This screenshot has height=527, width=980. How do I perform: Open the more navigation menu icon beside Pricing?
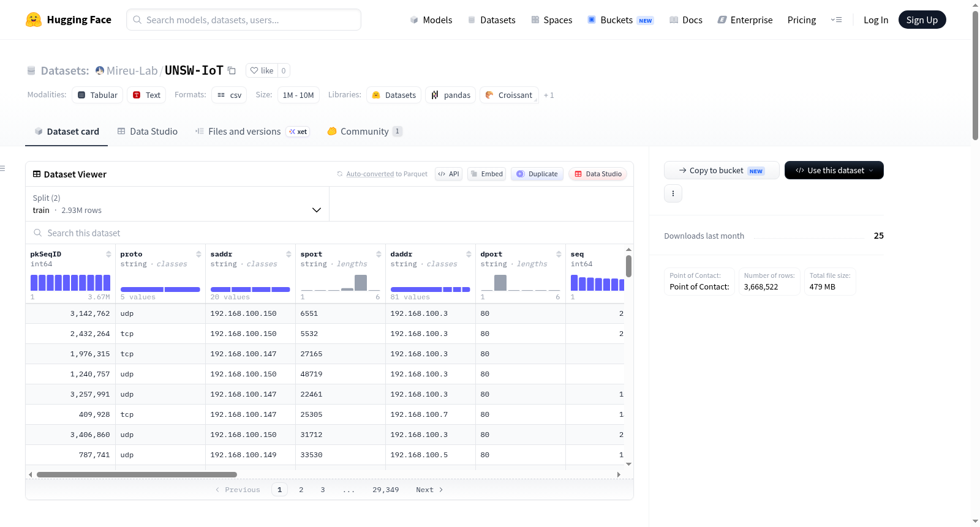point(836,20)
